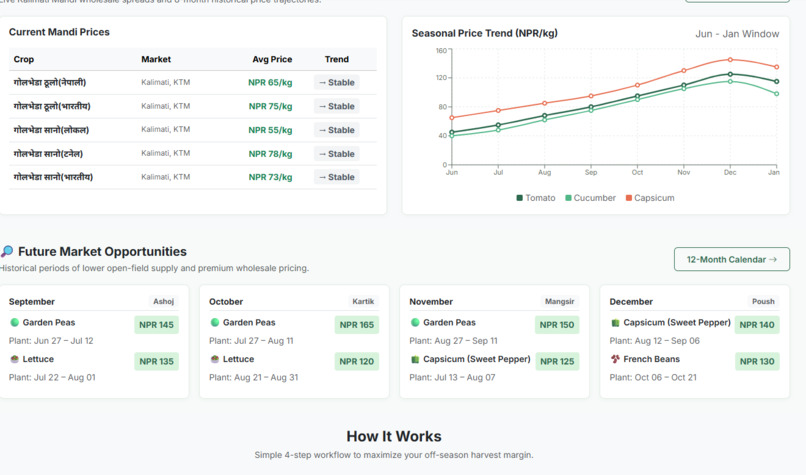This screenshot has width=806, height=475.
Task: Click the Ashoj tag in September card
Action: (163, 301)
